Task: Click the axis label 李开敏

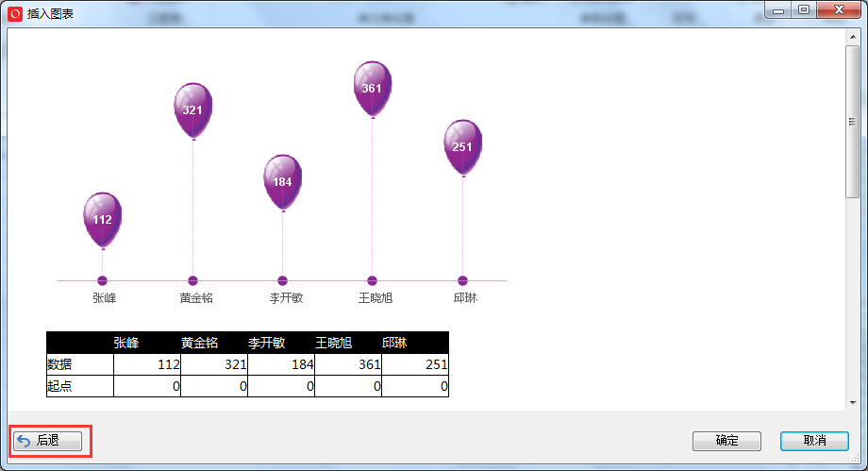Action: click(286, 298)
